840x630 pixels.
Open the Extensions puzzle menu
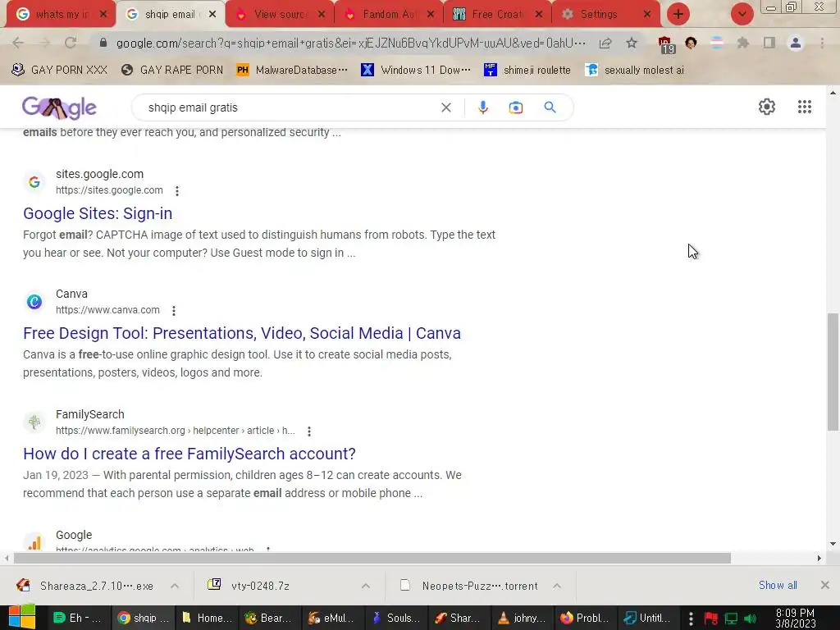(743, 43)
